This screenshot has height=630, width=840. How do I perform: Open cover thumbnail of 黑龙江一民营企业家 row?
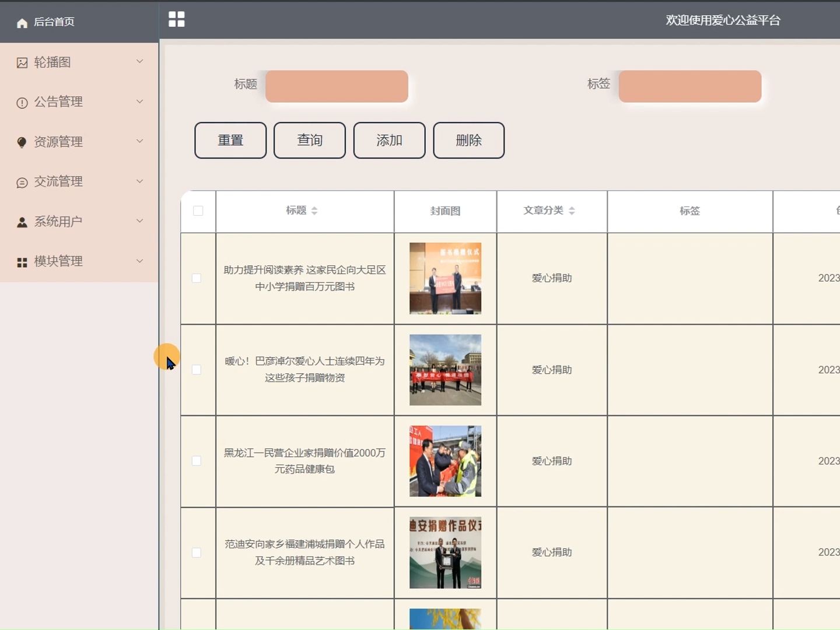(x=445, y=461)
